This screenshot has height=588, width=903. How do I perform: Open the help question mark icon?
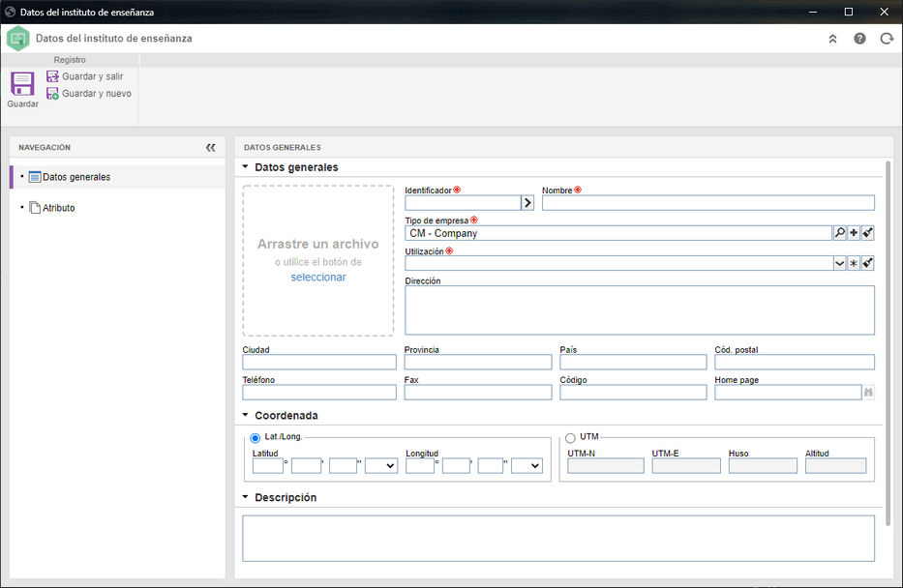tap(859, 39)
